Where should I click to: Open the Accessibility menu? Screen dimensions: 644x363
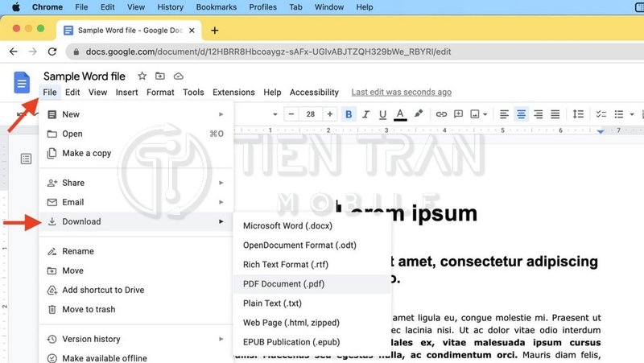(314, 93)
